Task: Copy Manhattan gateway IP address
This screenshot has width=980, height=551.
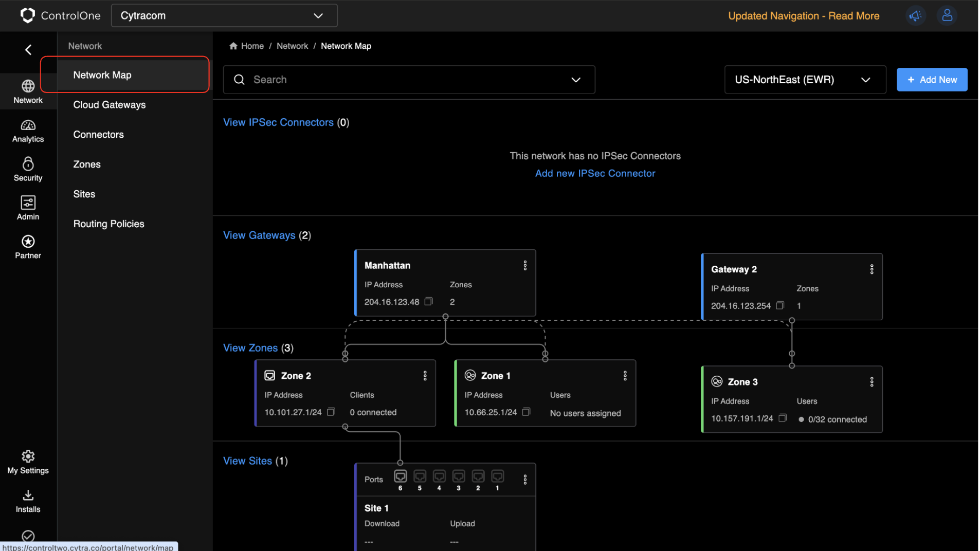Action: (x=428, y=302)
